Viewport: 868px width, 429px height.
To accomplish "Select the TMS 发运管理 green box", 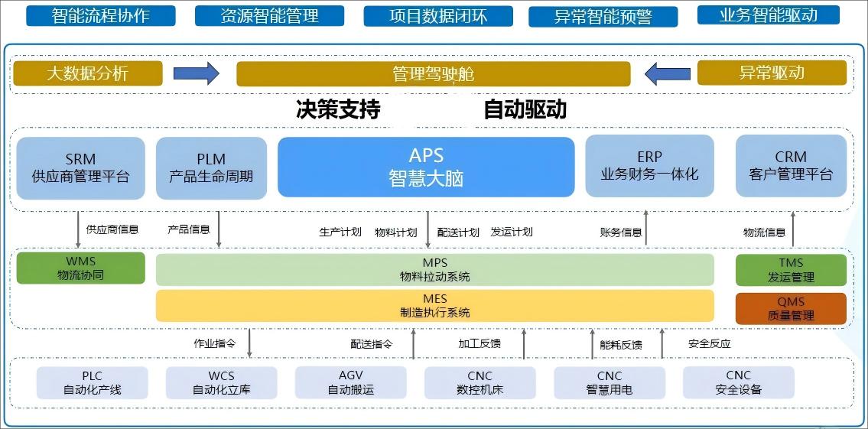I will point(791,270).
